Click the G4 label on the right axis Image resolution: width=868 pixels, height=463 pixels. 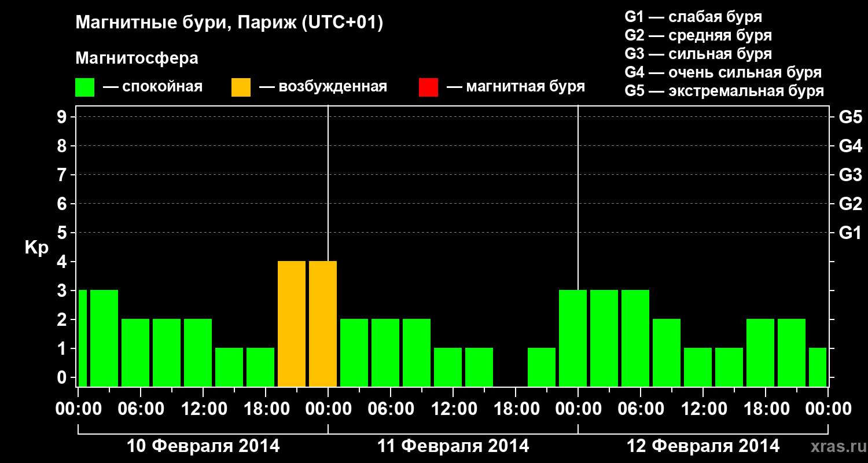851,146
